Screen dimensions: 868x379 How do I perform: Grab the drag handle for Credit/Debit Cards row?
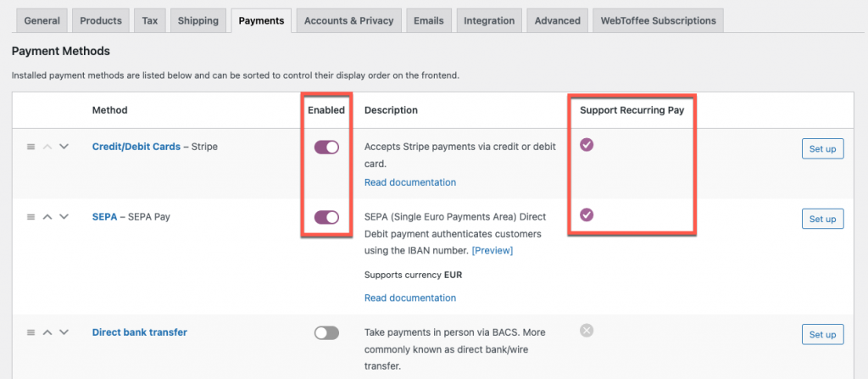tap(31, 147)
